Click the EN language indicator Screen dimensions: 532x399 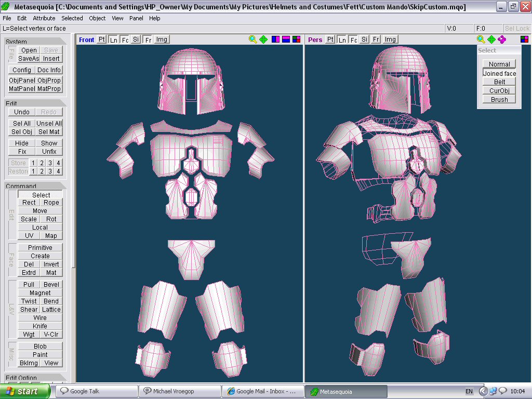pos(469,391)
